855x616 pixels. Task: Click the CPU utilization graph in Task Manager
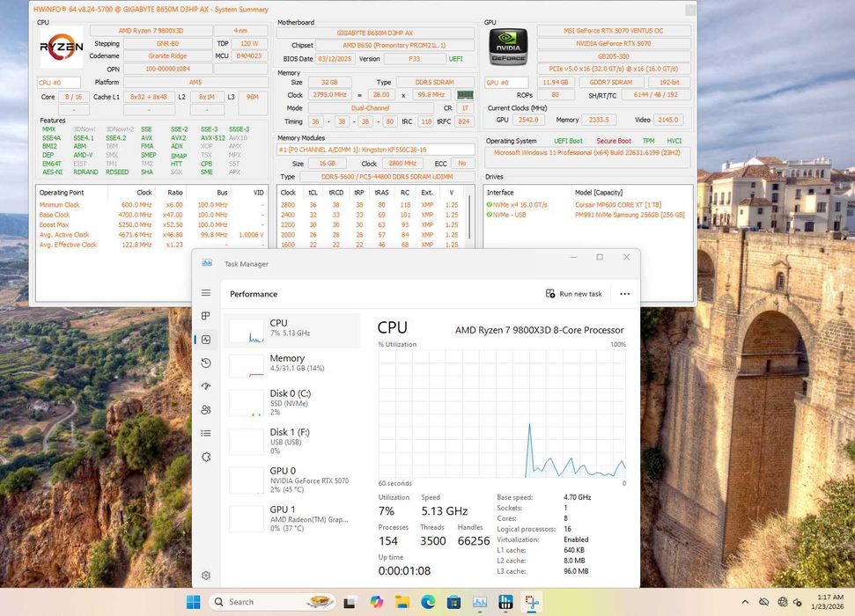pyautogui.click(x=502, y=414)
